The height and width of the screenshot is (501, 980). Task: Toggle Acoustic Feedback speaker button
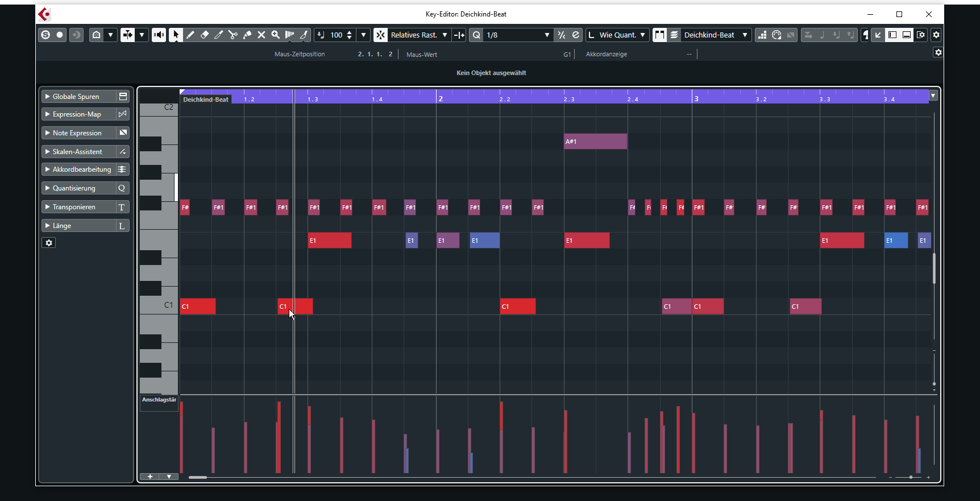click(x=159, y=35)
